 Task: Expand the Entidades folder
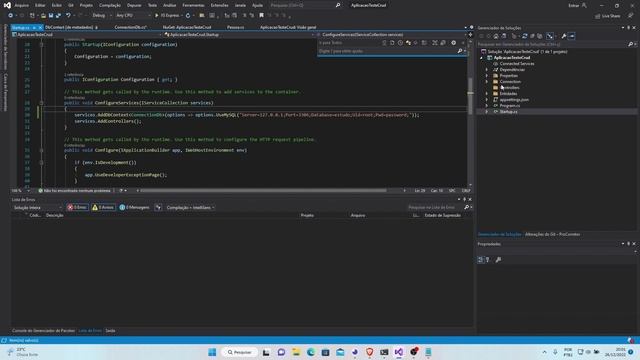(487, 94)
